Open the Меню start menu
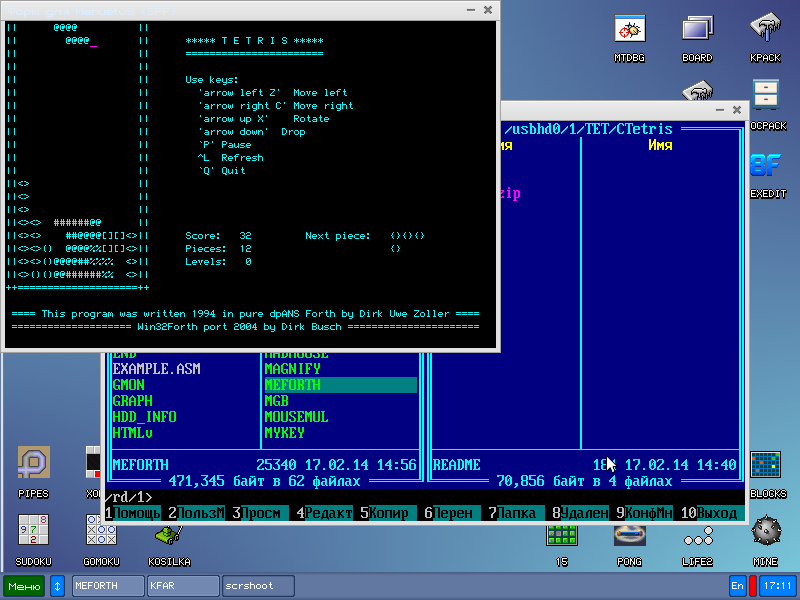800x600 pixels. coord(24,586)
